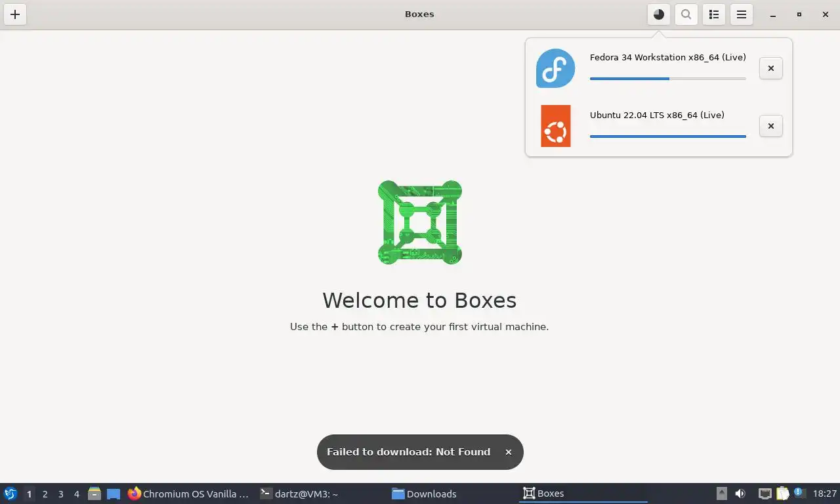Minimize the Boxes window
Screen dimensions: 840x504
coord(773,14)
